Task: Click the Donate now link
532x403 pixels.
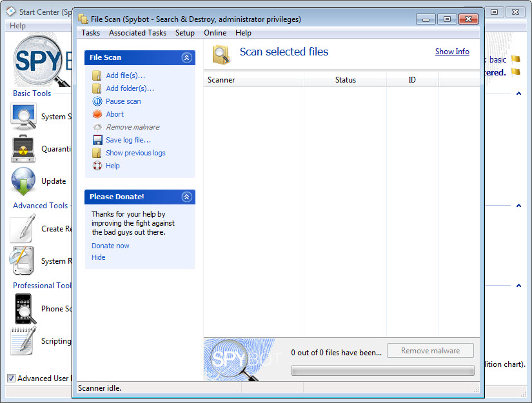Action: (110, 246)
